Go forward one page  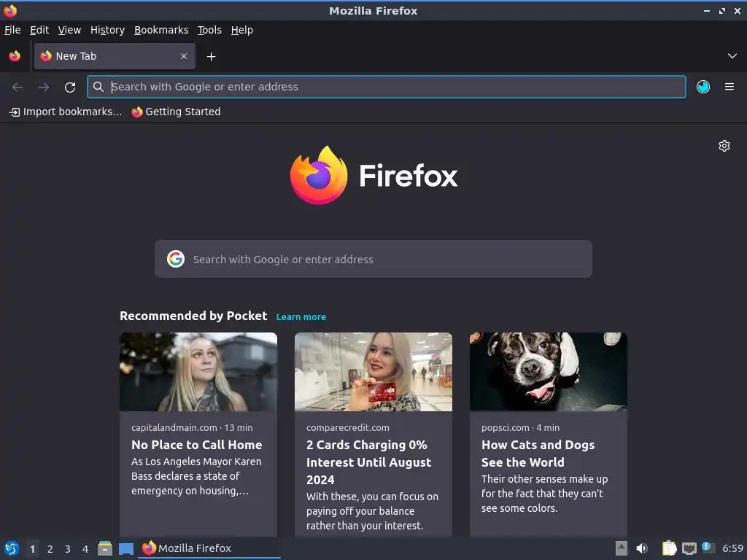[44, 87]
